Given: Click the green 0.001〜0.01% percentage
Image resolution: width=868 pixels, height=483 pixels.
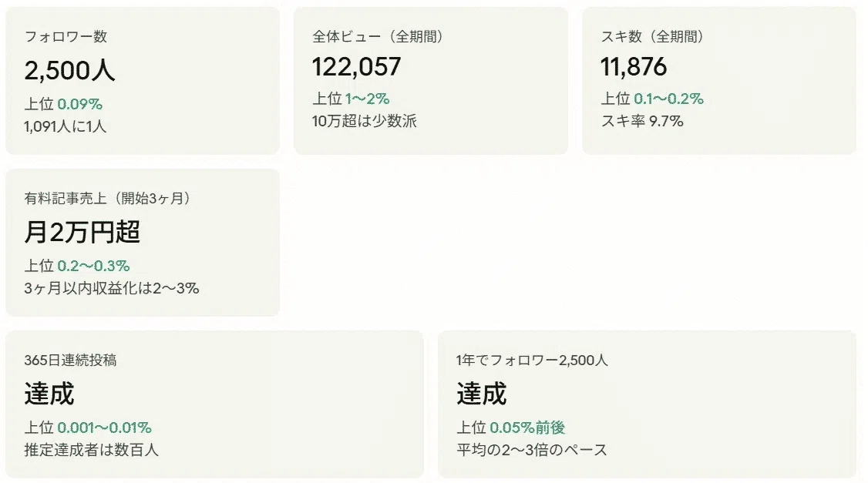Looking at the screenshot, I should tap(104, 428).
